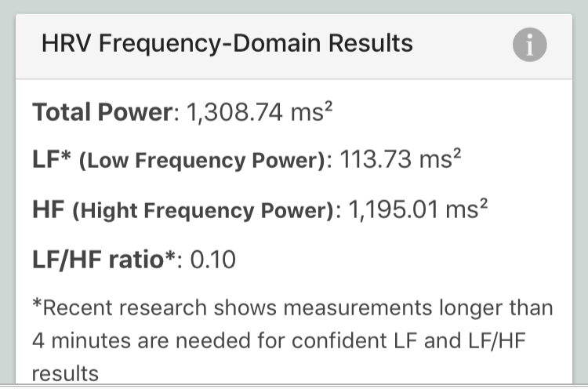Click the (Low Frequency Power) description text
The width and height of the screenshot is (588, 389).
(x=204, y=162)
